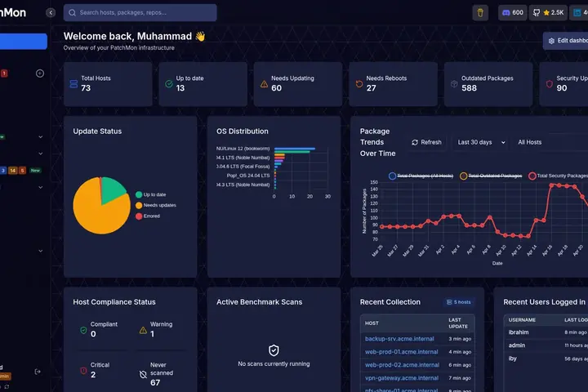The image size is (588, 392).
Task: Open host backup-srv.acme.internal
Action: coord(399,339)
